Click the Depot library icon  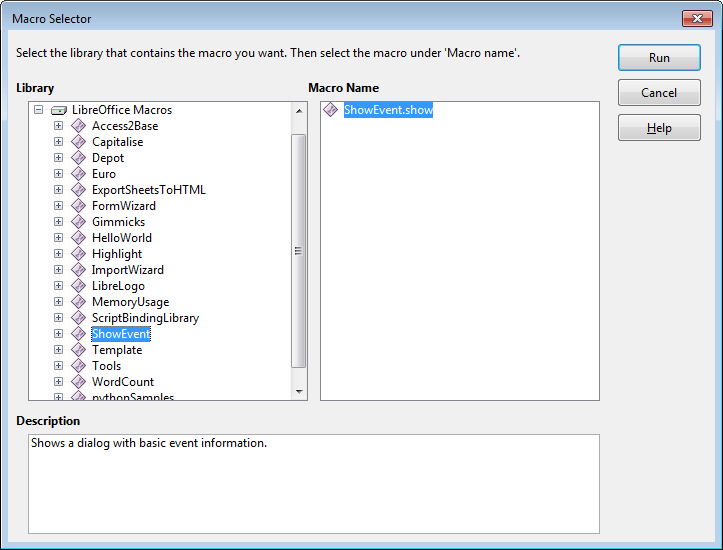78,158
